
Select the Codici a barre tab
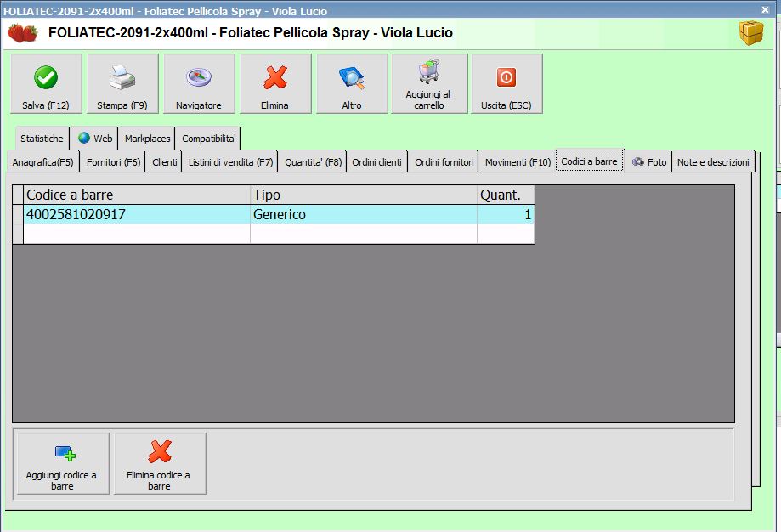[589, 161]
